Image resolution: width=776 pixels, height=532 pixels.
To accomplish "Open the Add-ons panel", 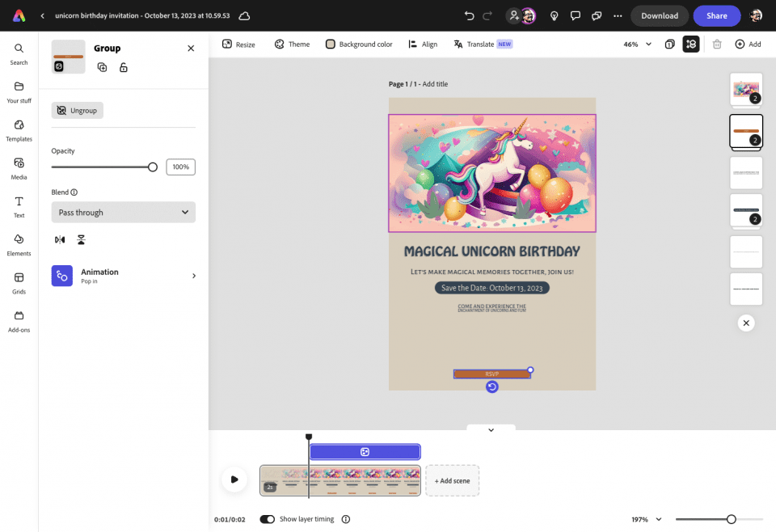I will pos(19,320).
